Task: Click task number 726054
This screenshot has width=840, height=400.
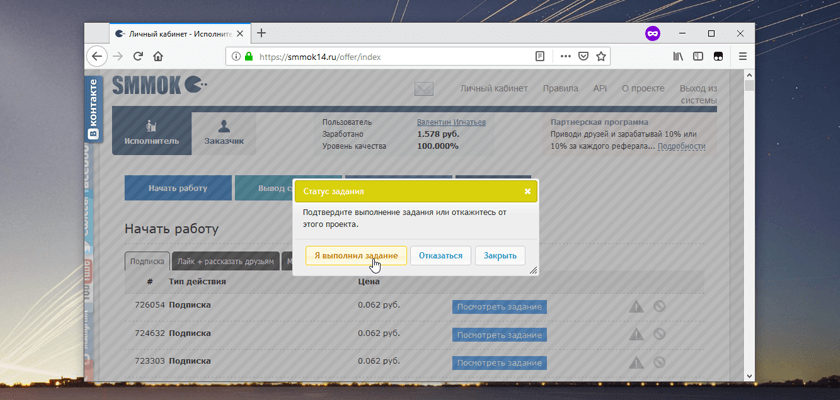Action: (x=150, y=305)
